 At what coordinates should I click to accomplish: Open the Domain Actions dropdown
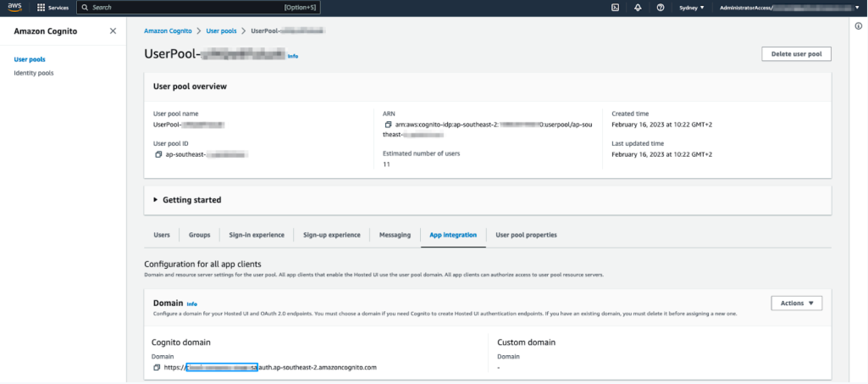(796, 303)
